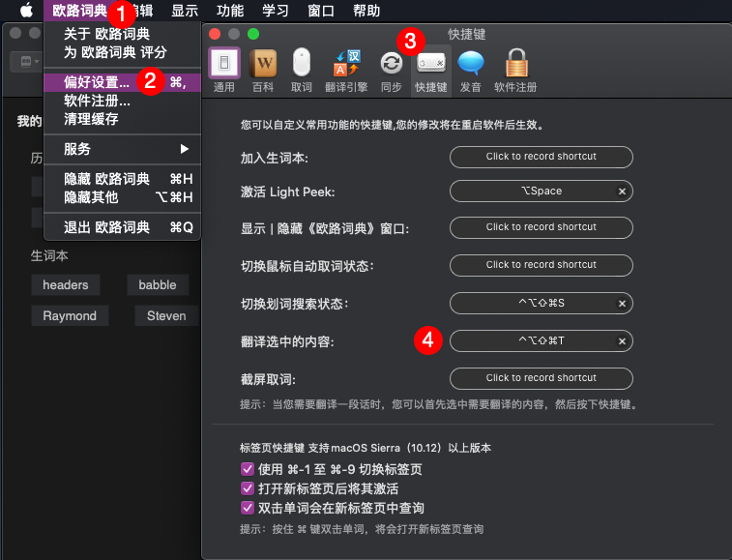Screen dimensions: 732x560
Task: Choose 隐藏 欧路词典 menu item
Action: tap(122, 179)
